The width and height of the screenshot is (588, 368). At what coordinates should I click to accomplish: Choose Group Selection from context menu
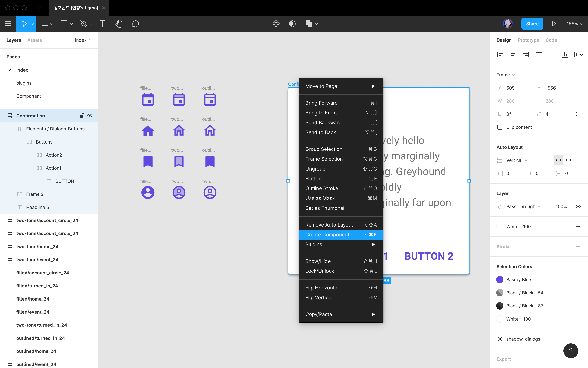click(x=341, y=149)
